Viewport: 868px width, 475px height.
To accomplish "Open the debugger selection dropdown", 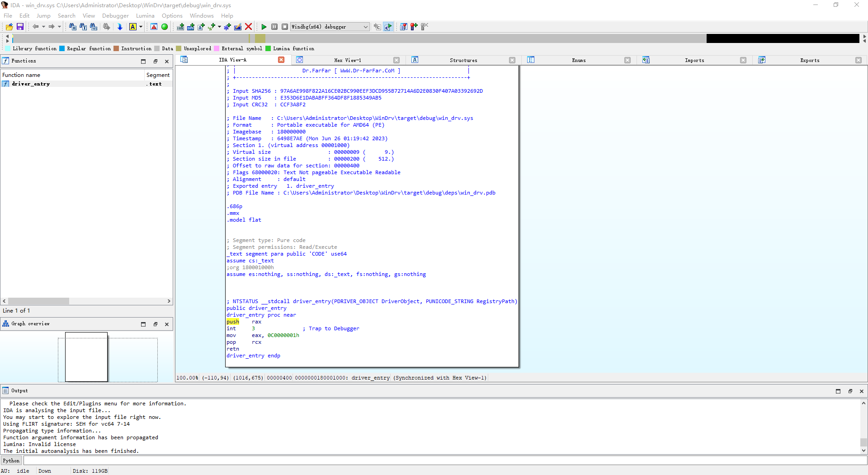I will (330, 27).
